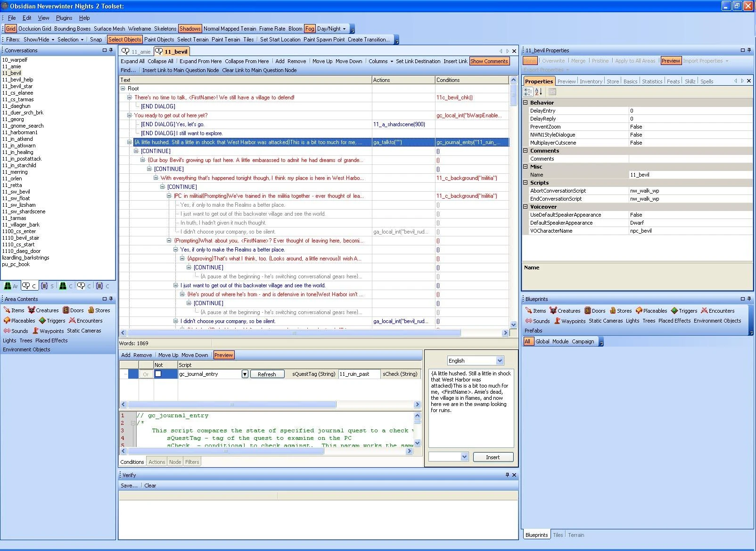Select Sounds in Area Contents panel

[16, 331]
